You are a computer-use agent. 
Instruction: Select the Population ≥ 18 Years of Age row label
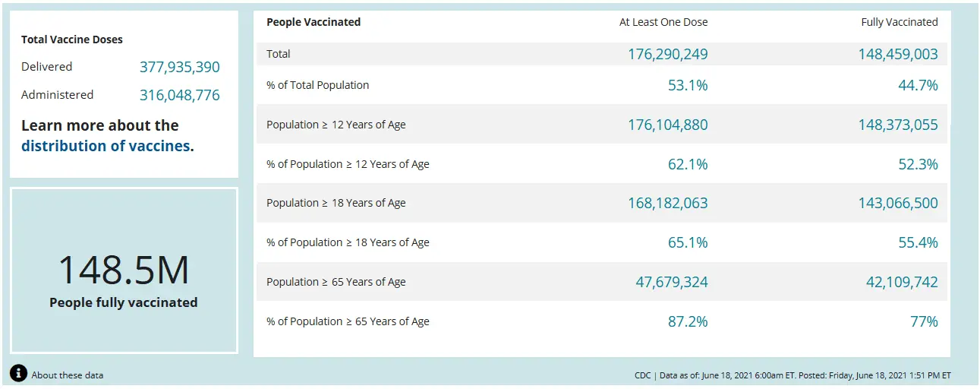coord(336,203)
